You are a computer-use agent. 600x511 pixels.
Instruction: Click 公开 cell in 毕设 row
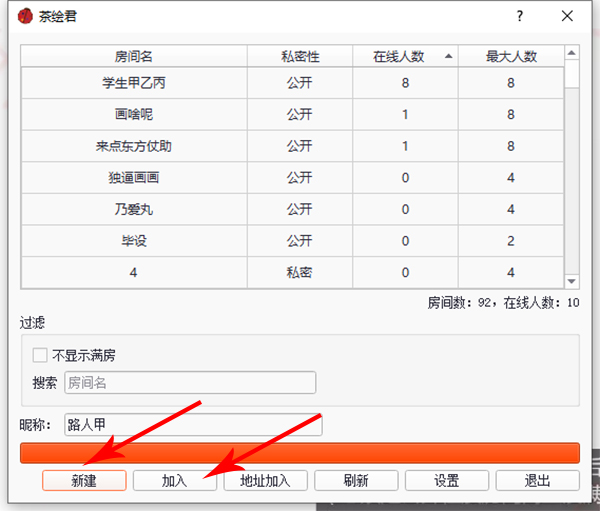tap(300, 241)
